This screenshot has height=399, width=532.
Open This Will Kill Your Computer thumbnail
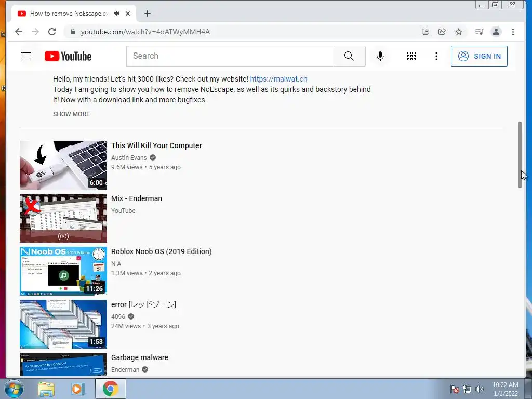click(x=63, y=165)
